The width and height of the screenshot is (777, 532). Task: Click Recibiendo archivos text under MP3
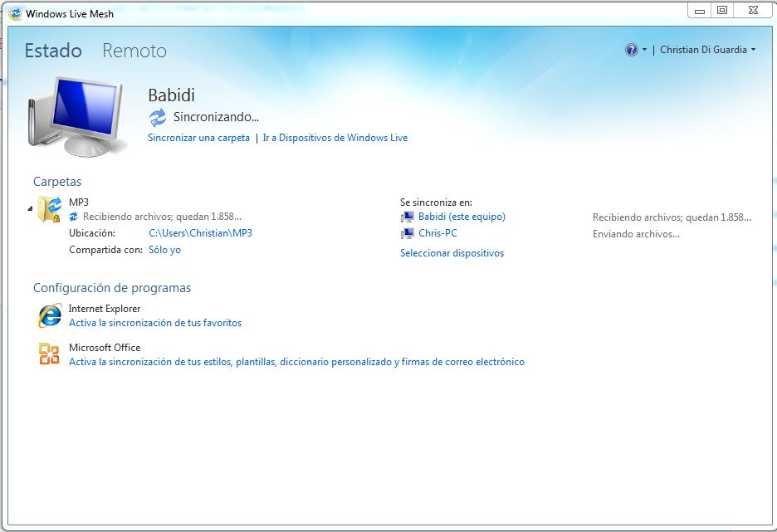(x=162, y=217)
